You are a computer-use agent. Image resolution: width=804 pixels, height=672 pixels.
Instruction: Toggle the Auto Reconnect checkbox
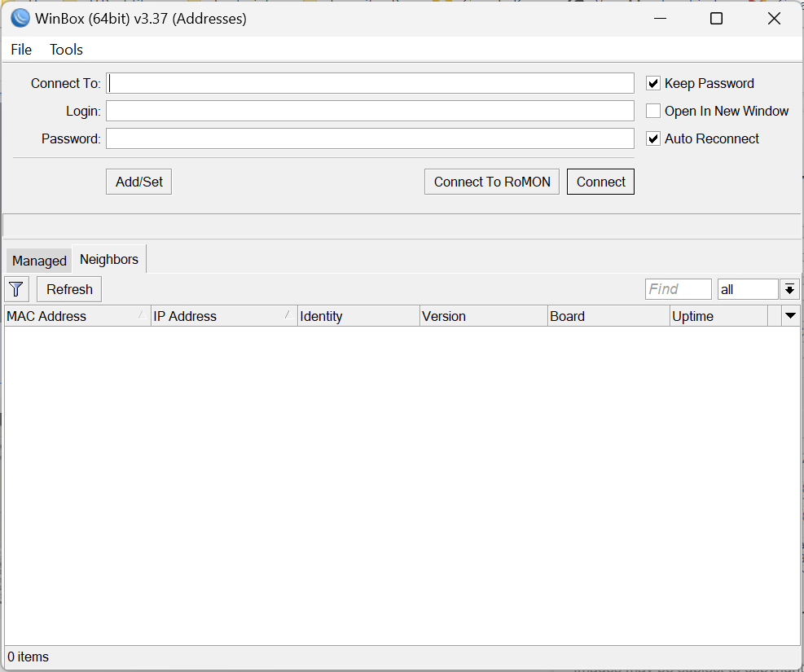(652, 139)
